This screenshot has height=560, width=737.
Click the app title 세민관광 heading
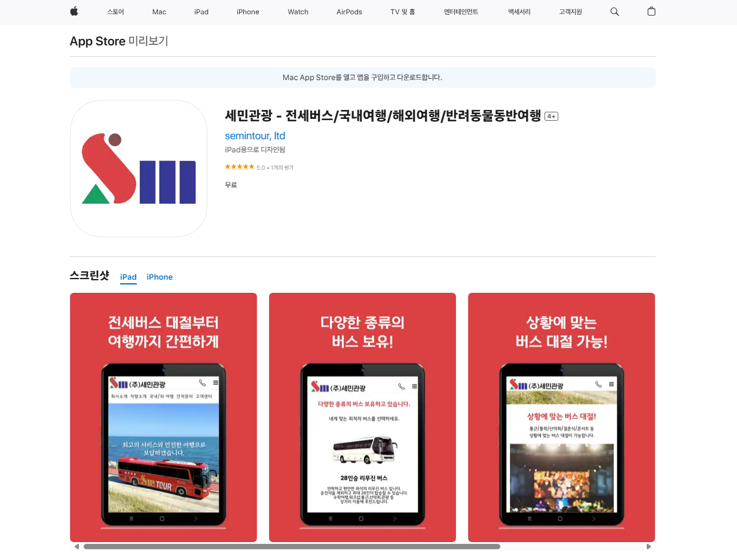point(383,115)
